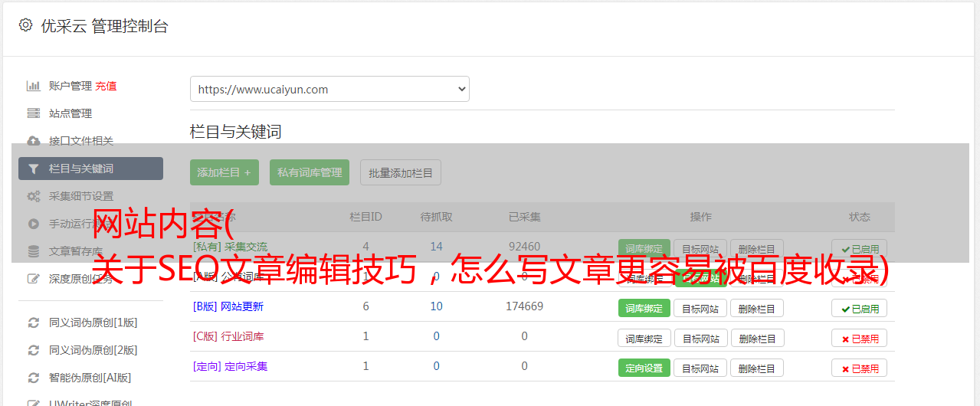Click 词库绑定 for the 网站更新 row
This screenshot has height=406, width=980.
coord(644,308)
